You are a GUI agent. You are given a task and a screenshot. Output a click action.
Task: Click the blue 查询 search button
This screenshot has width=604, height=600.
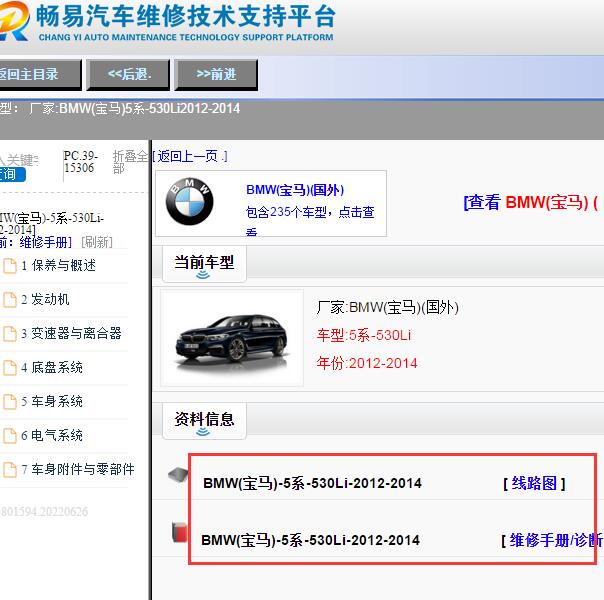[x=12, y=174]
